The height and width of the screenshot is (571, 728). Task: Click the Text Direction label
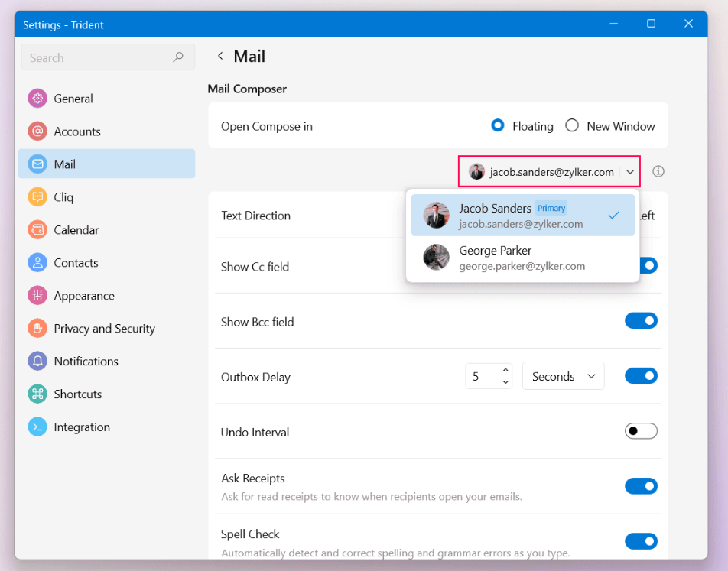coord(255,216)
